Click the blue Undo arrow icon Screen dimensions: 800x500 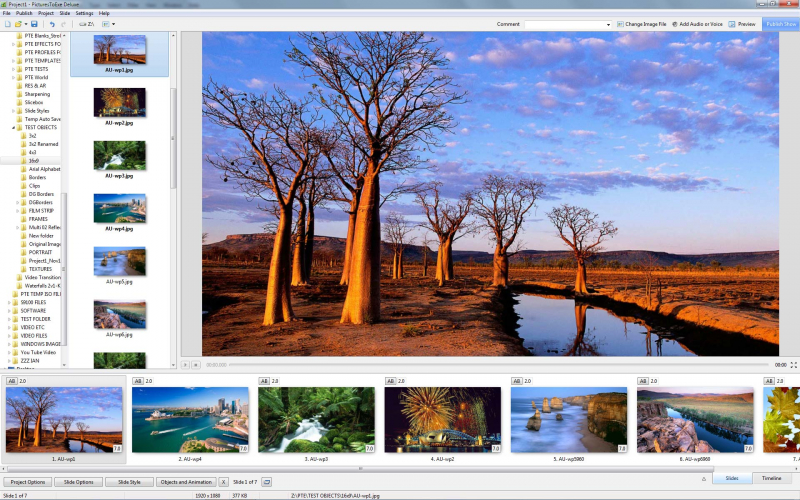pos(52,24)
